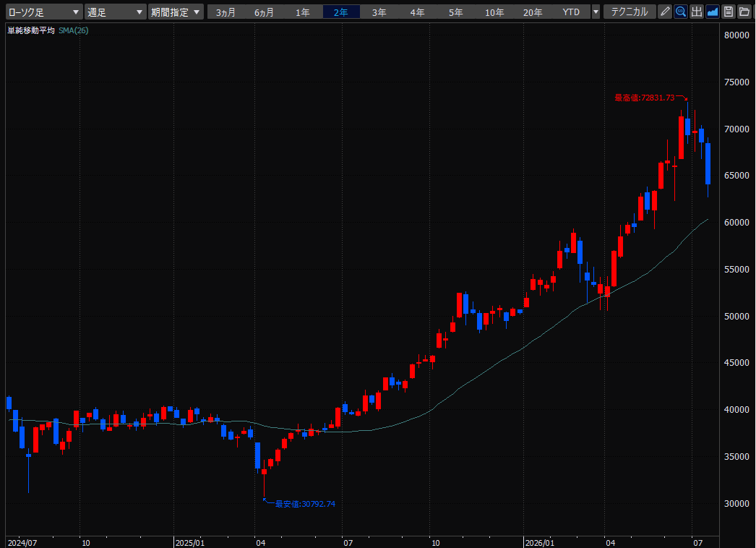Open the テクニカル settings button
This screenshot has height=548, width=756.
[x=630, y=12]
